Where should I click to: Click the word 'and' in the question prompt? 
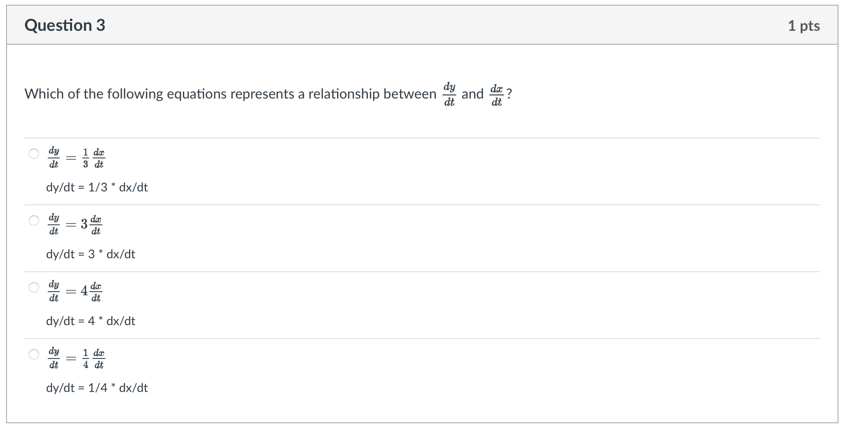[472, 94]
